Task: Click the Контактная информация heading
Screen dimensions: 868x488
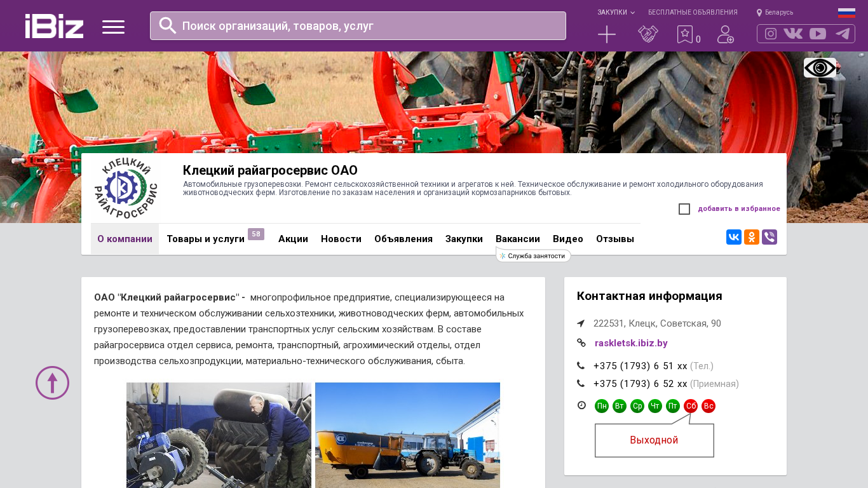Action: click(649, 296)
